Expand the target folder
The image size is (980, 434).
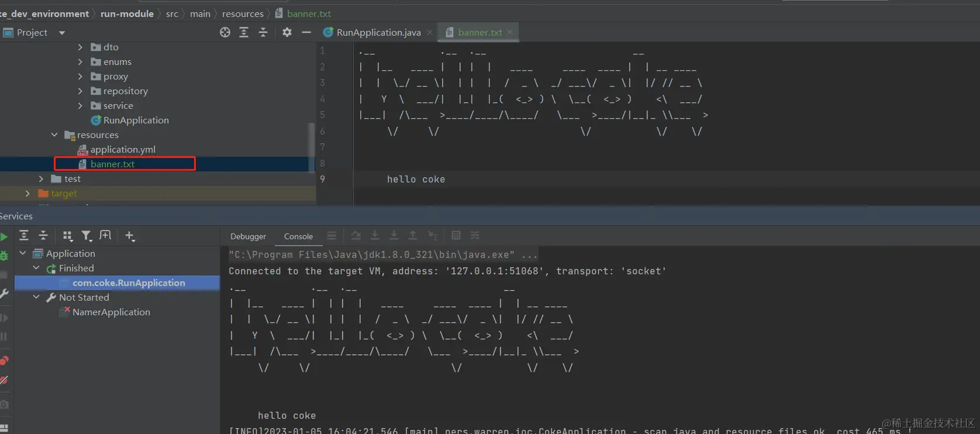(27, 193)
